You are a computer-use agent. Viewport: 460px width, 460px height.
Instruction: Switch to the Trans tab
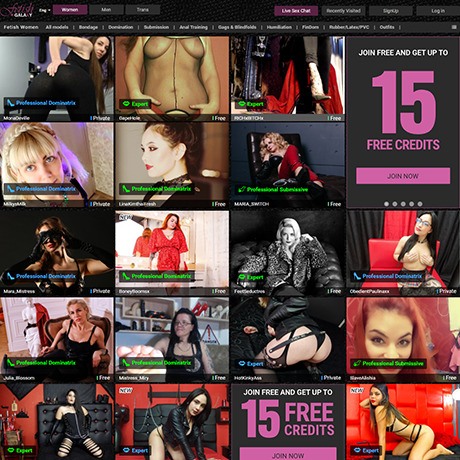(142, 10)
